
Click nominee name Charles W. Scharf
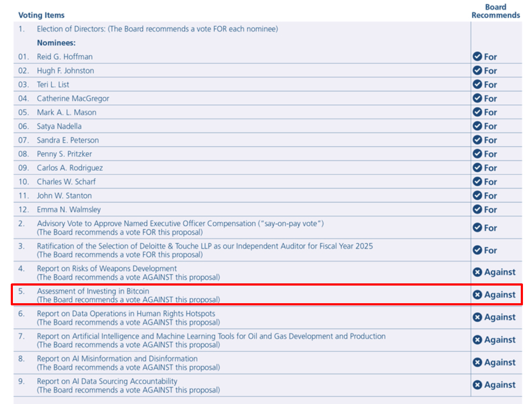pyautogui.click(x=66, y=182)
